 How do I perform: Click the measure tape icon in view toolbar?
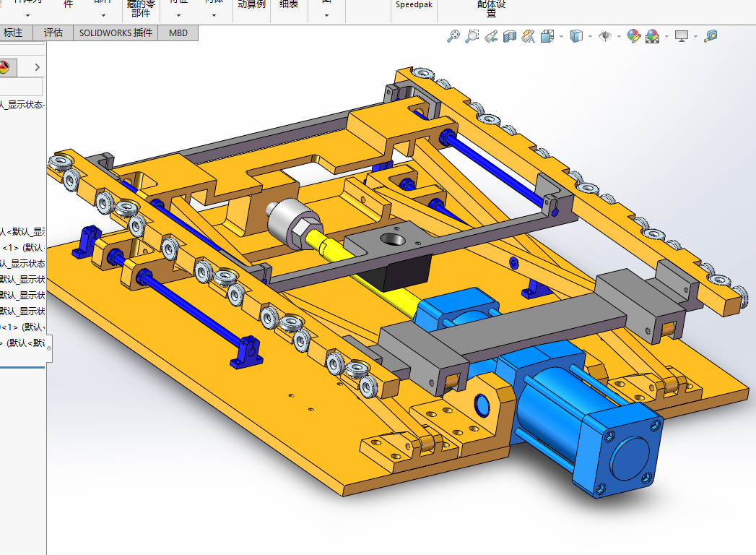[x=711, y=36]
